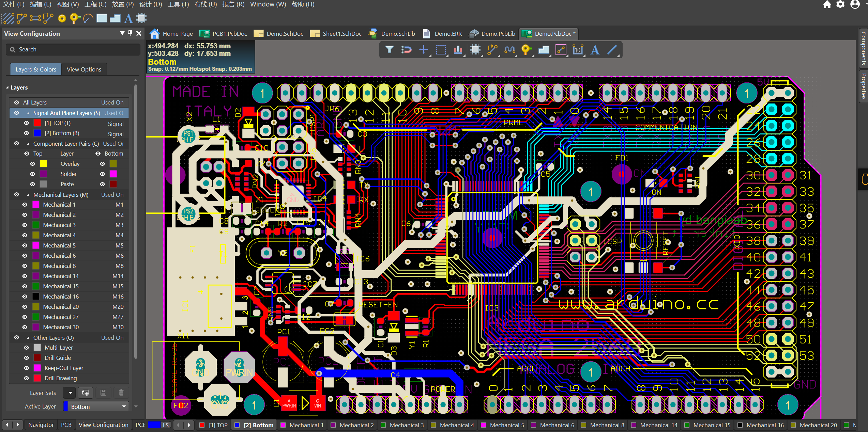Change the Keep-Out Layer magenta swatch
Viewport: 868px width, 432px height.
(x=37, y=368)
